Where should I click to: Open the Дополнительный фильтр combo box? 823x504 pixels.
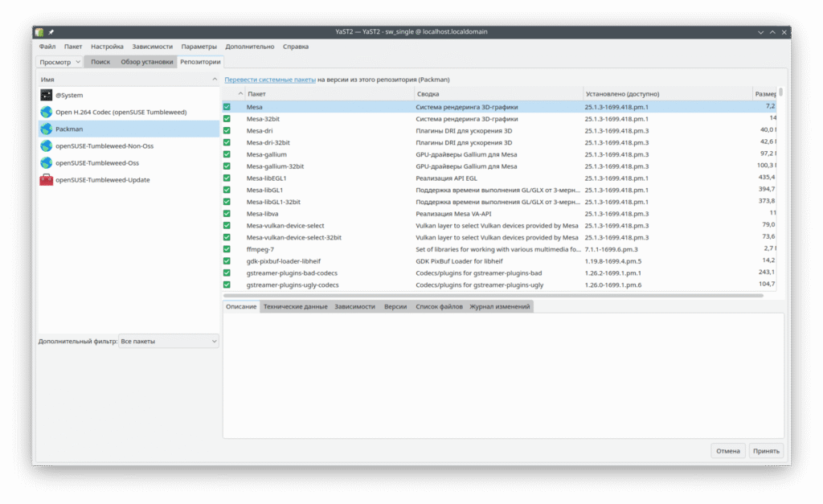pyautogui.click(x=169, y=342)
